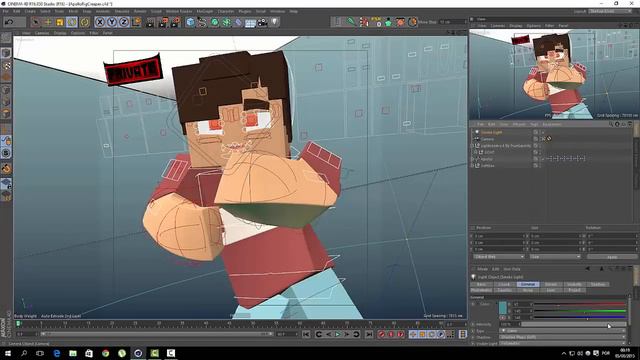
Task: Switch to Model mode in left palette
Action: point(6,53)
